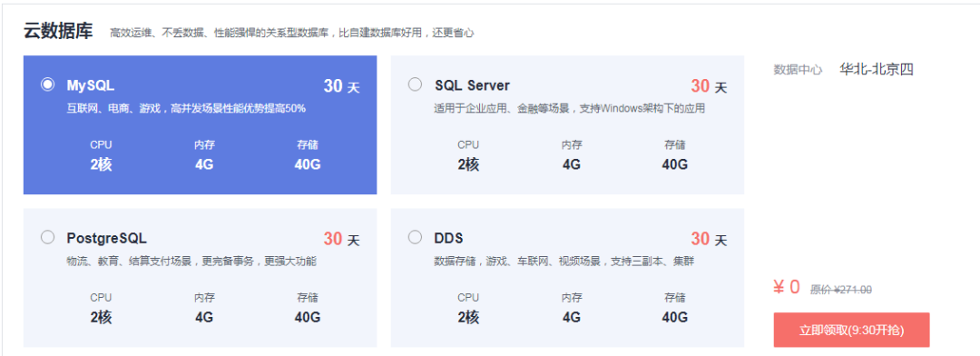Select the SQL Server radio button

click(x=415, y=84)
